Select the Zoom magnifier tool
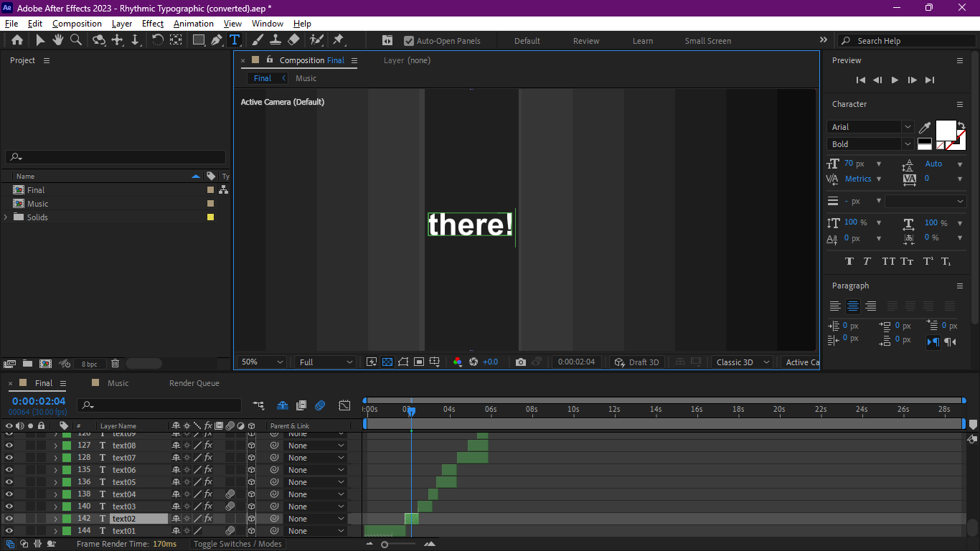The height and width of the screenshot is (551, 980). click(75, 40)
